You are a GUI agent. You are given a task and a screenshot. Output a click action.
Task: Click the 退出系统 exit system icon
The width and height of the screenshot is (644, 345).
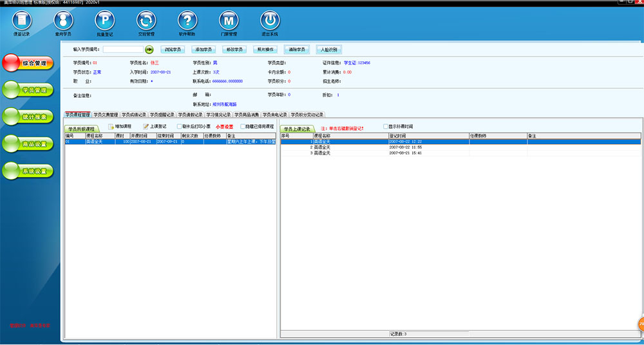pos(270,21)
